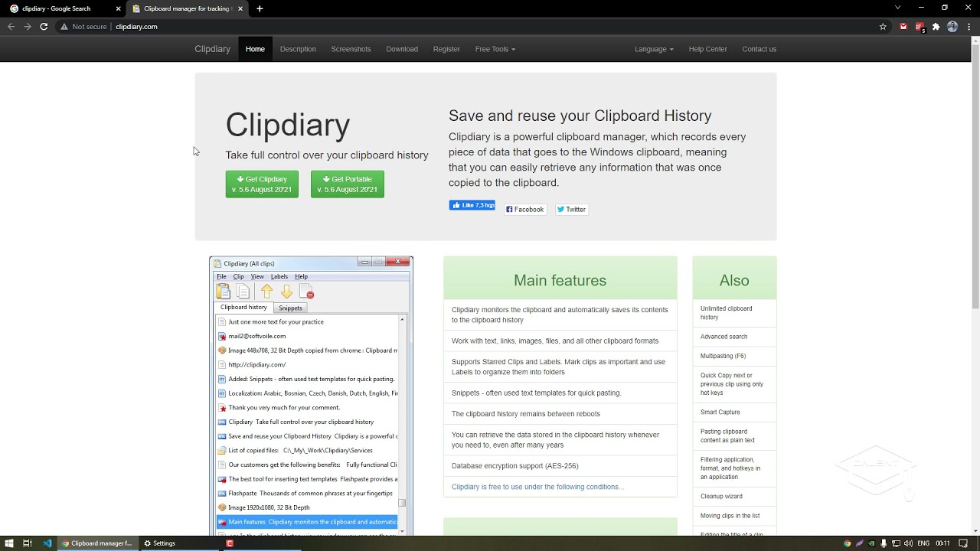Expand the Free Tools dropdown

click(495, 49)
